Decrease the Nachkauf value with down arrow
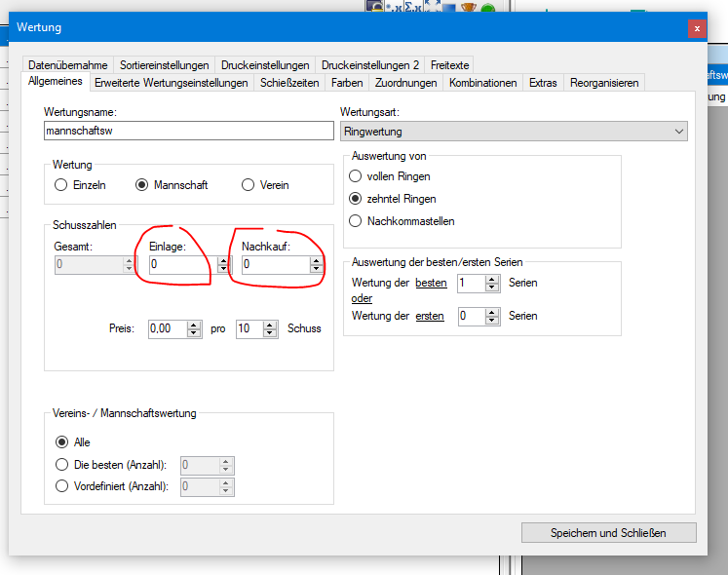The height and width of the screenshot is (575, 728). pos(315,269)
